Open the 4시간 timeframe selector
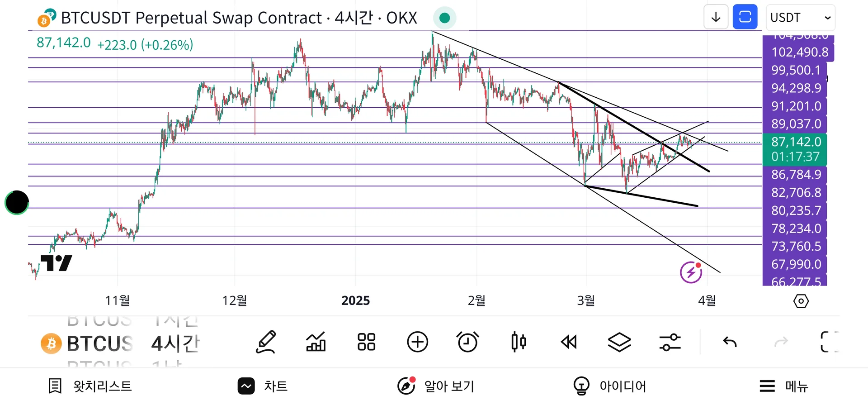The image size is (868, 405). pos(175,343)
